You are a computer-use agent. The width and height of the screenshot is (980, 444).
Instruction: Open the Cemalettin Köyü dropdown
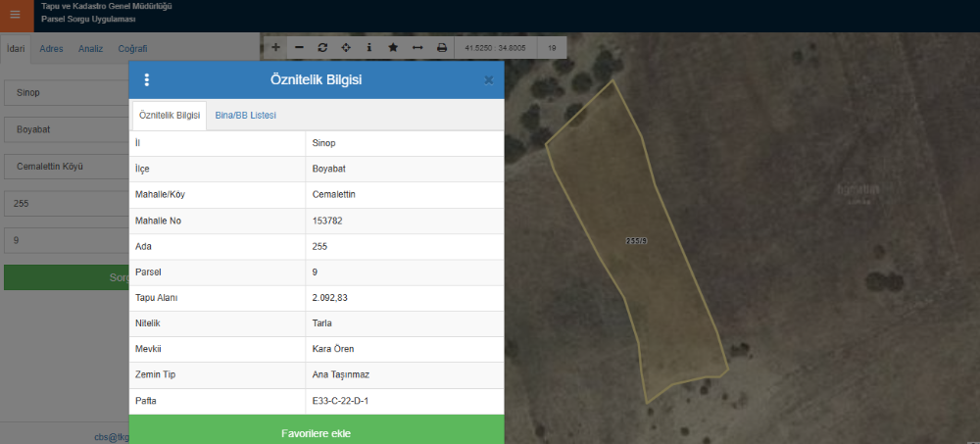67,167
